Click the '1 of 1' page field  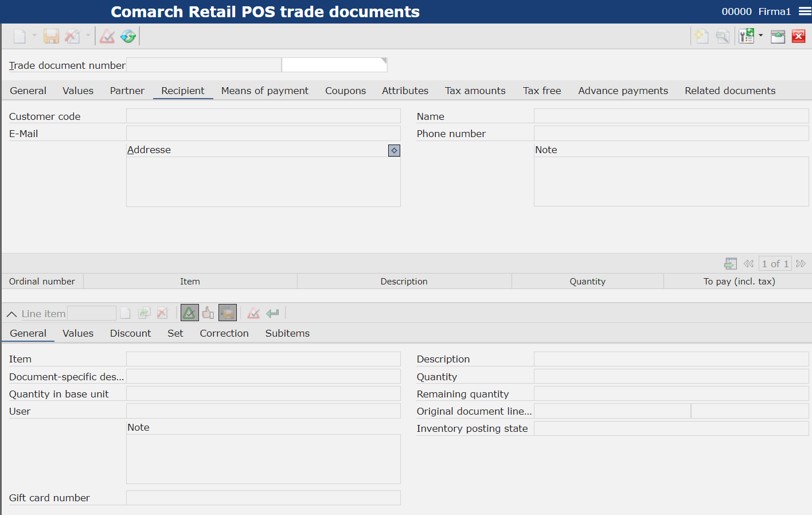point(775,264)
